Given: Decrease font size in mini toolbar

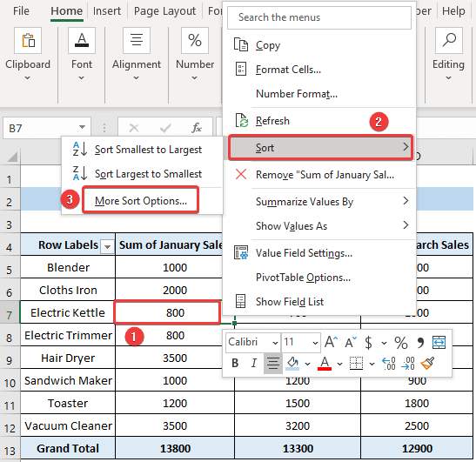Looking at the screenshot, I should coord(351,342).
